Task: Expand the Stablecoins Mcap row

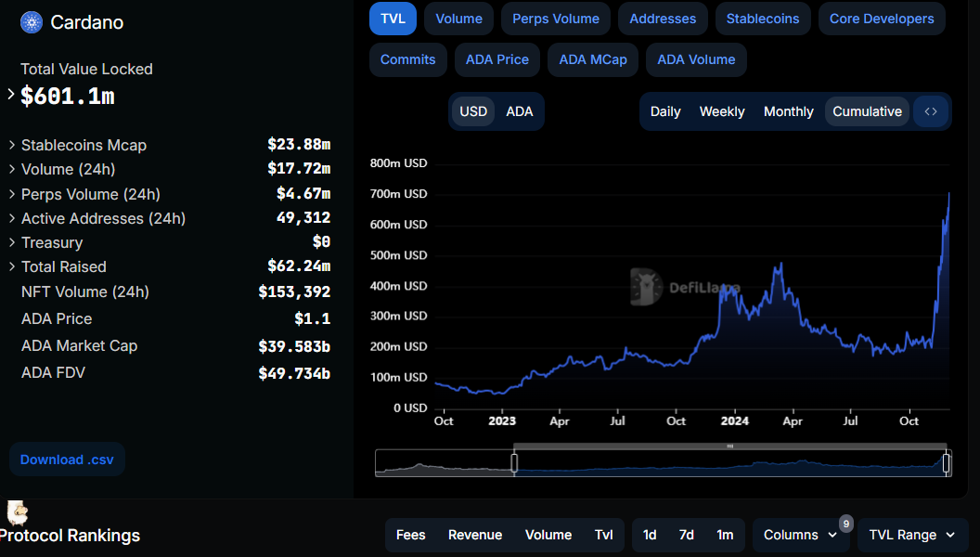Action: point(12,145)
